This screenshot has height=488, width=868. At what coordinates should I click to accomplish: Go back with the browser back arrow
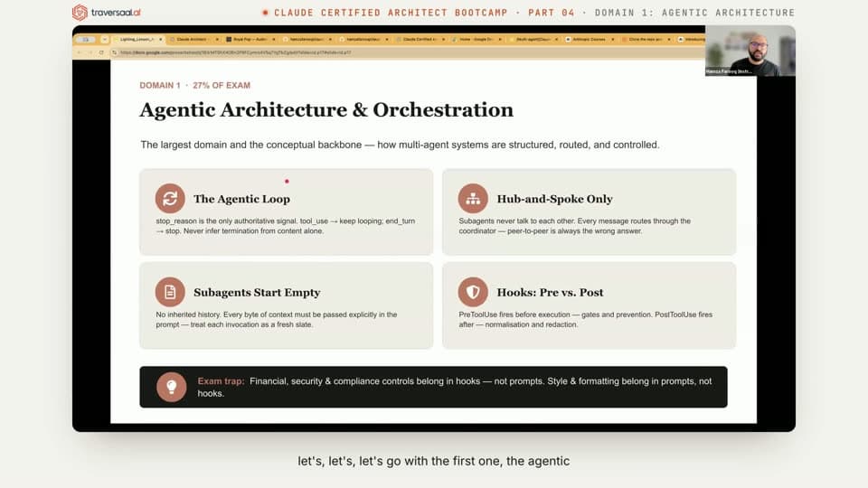click(80, 52)
